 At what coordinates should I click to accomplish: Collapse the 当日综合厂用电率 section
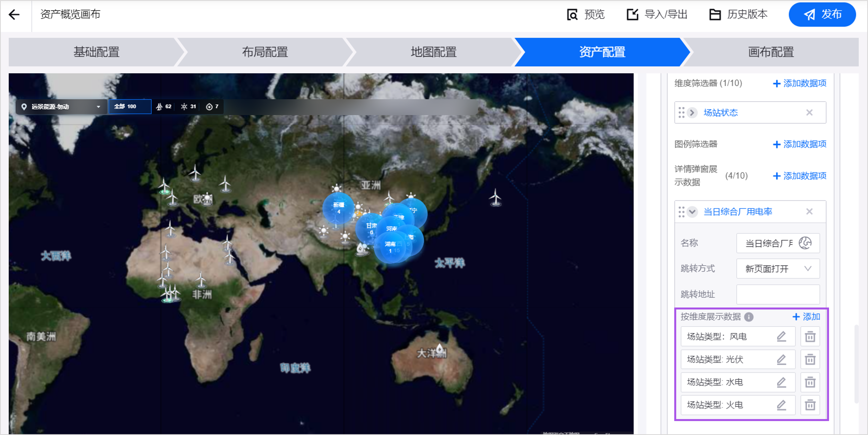pos(692,211)
